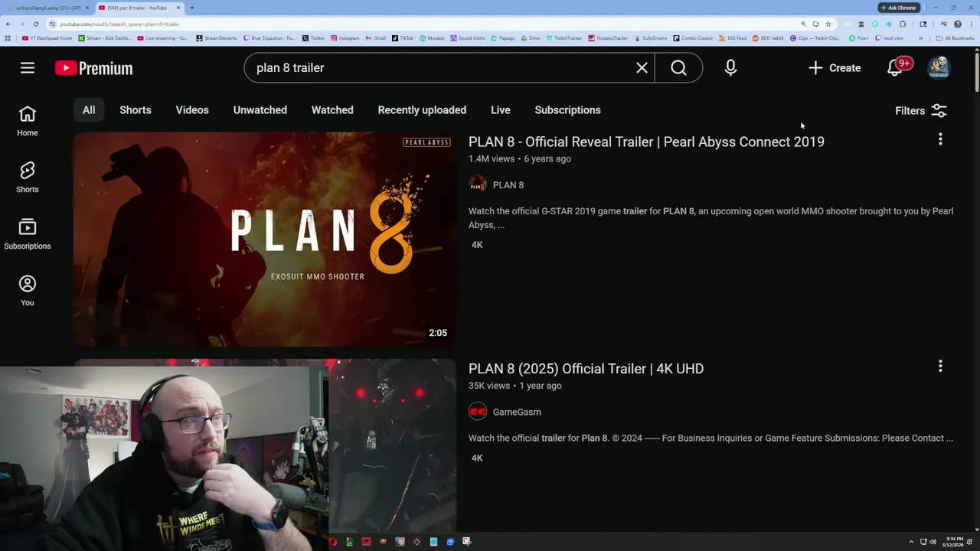This screenshot has width=980, height=551.
Task: Open the PLAN 8 (2025) trailer thumbnail
Action: pos(392,445)
